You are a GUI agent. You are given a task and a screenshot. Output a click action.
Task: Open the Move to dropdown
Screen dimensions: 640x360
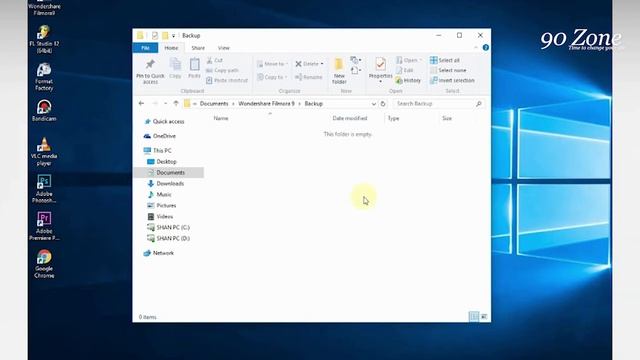(x=272, y=64)
